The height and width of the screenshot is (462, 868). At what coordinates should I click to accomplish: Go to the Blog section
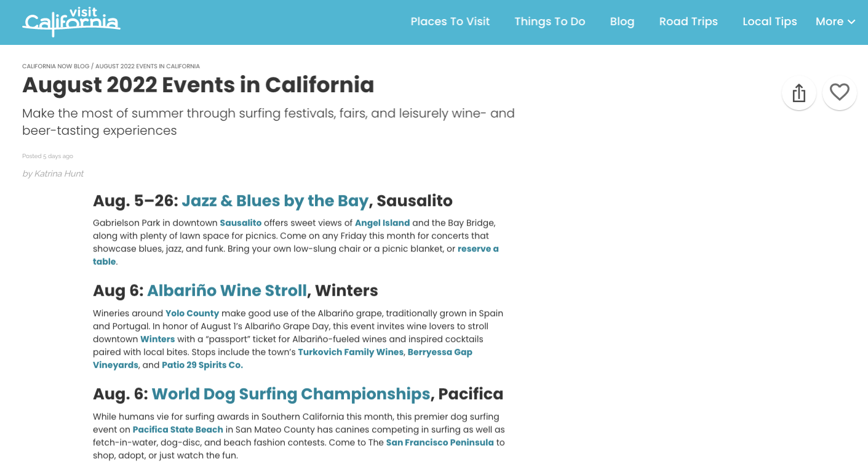tap(622, 22)
